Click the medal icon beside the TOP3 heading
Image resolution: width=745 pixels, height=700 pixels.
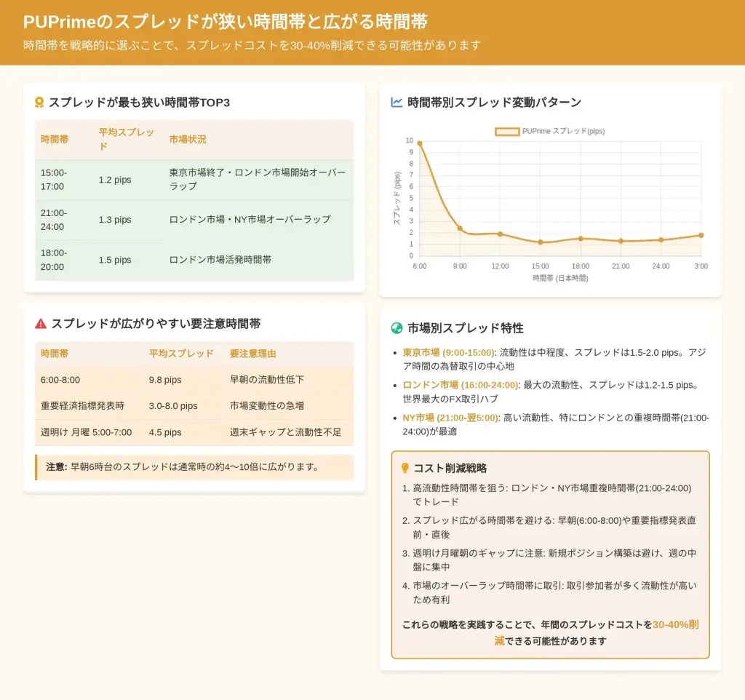[40, 103]
